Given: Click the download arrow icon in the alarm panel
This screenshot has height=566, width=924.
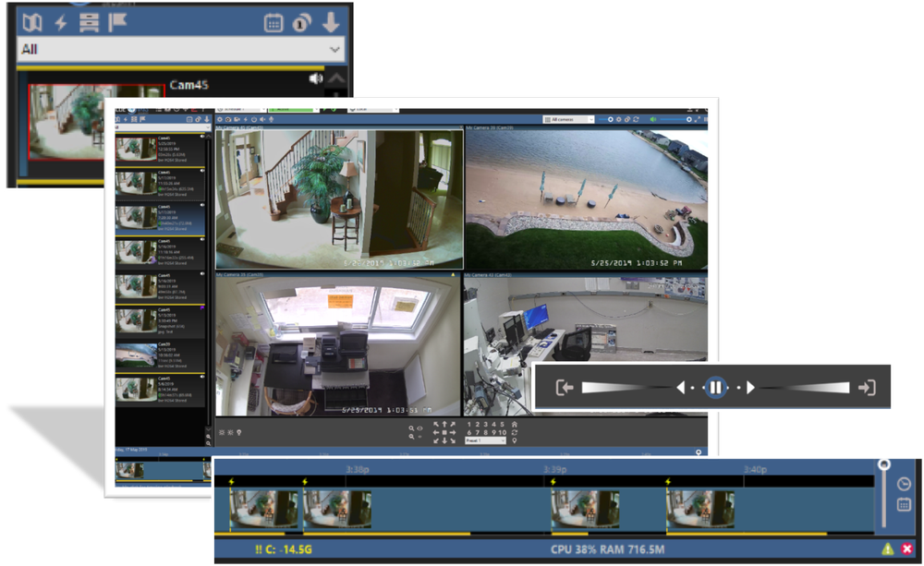Looking at the screenshot, I should 330,22.
